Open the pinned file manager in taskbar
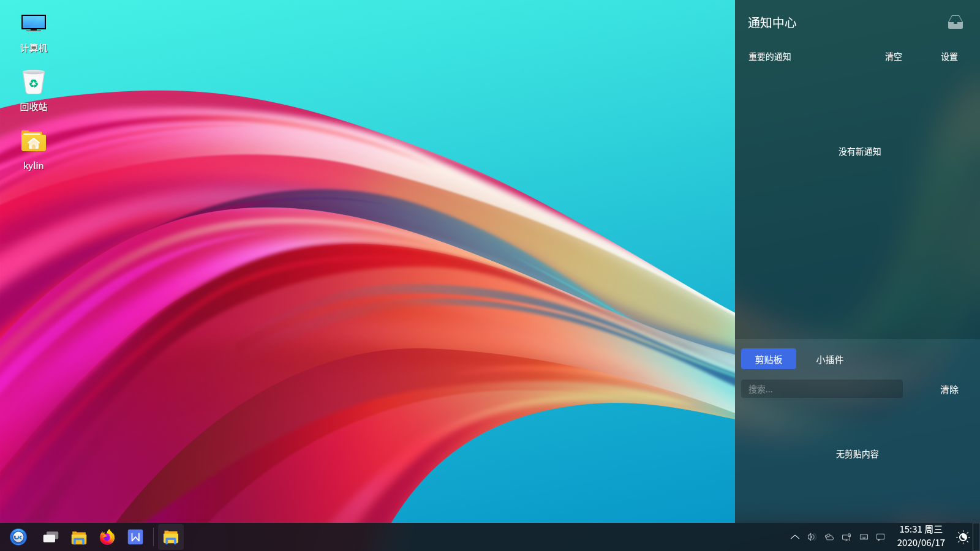 pyautogui.click(x=79, y=537)
